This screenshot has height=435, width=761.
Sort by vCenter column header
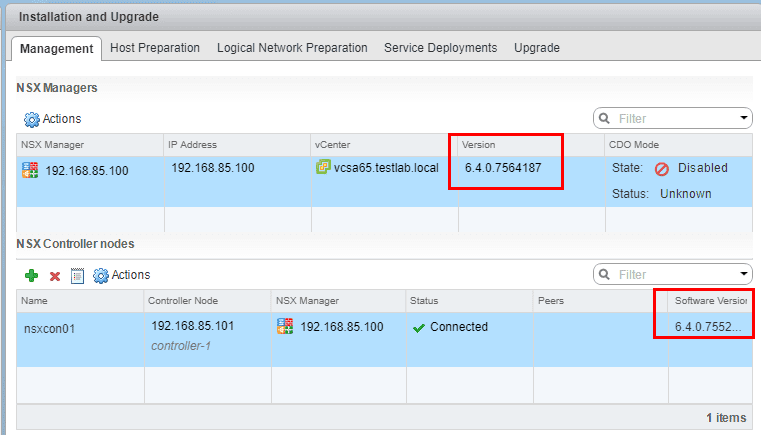384,145
